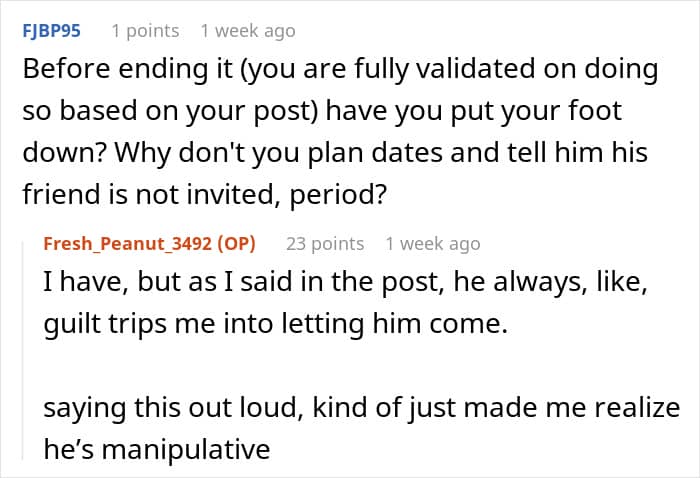
Task: Click the "23 points" score on OP's reply
Action: pyautogui.click(x=325, y=244)
